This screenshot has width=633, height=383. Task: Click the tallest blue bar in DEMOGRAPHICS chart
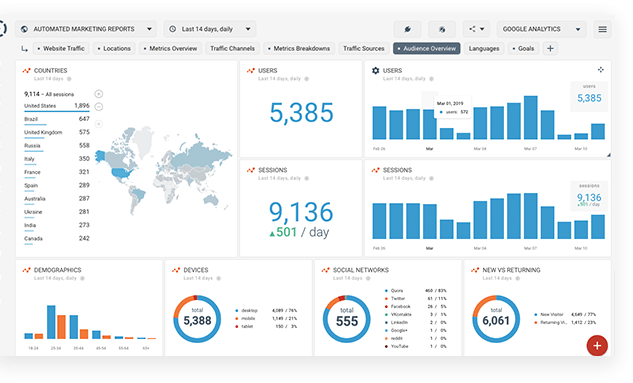pyautogui.click(x=51, y=322)
